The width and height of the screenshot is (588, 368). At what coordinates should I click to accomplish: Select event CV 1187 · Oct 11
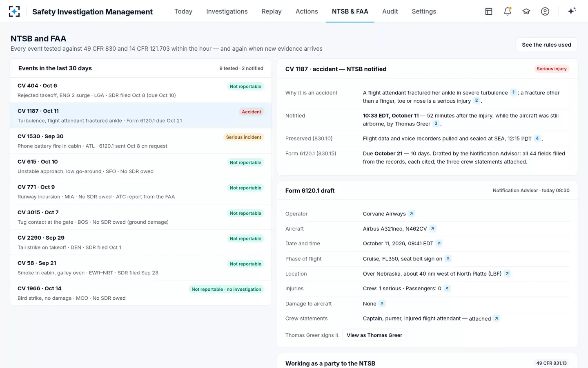coord(141,116)
